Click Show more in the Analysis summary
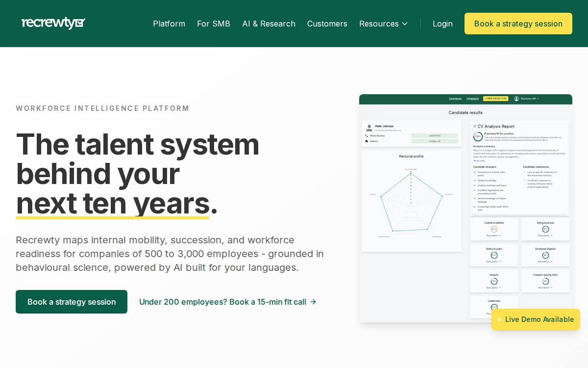 coord(479,160)
